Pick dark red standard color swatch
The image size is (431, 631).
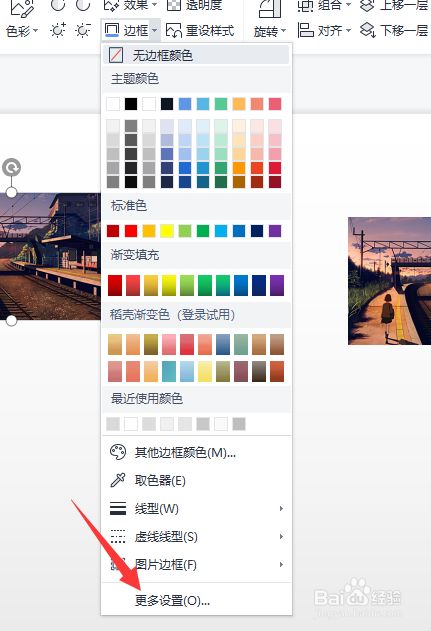click(x=113, y=231)
